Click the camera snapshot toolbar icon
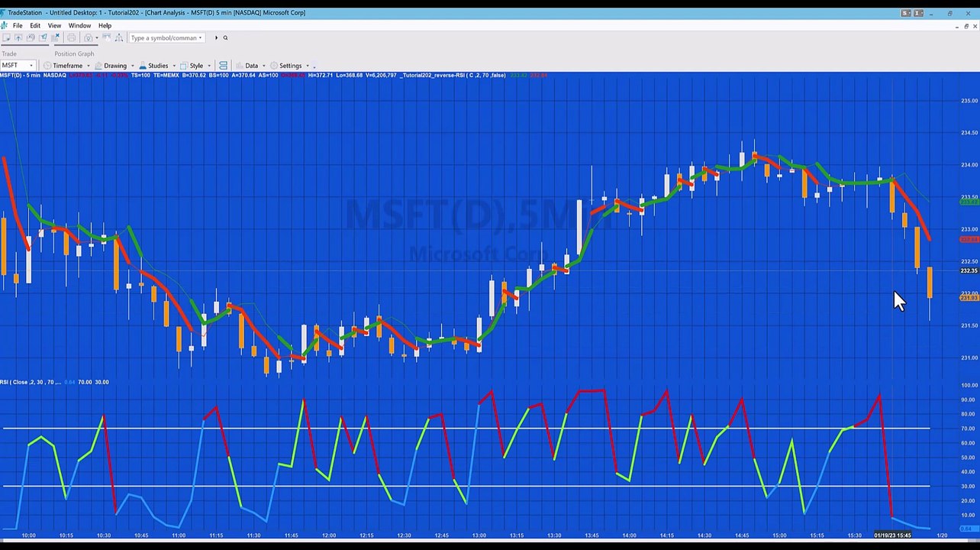Screen dimensions: 980x550 89,37
